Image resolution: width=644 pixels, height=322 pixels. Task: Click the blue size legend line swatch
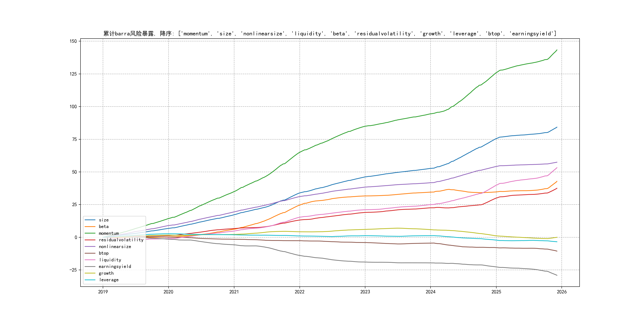(90, 220)
